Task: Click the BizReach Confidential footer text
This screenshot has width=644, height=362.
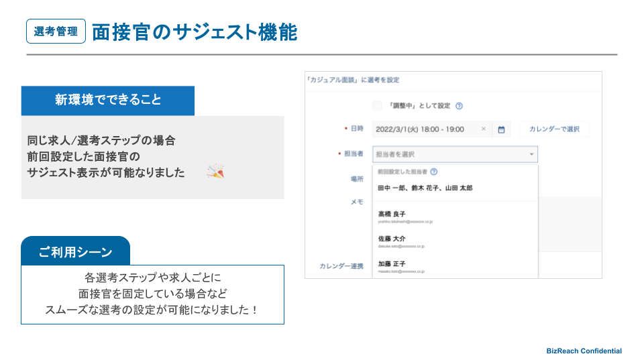Action: [x=584, y=351]
